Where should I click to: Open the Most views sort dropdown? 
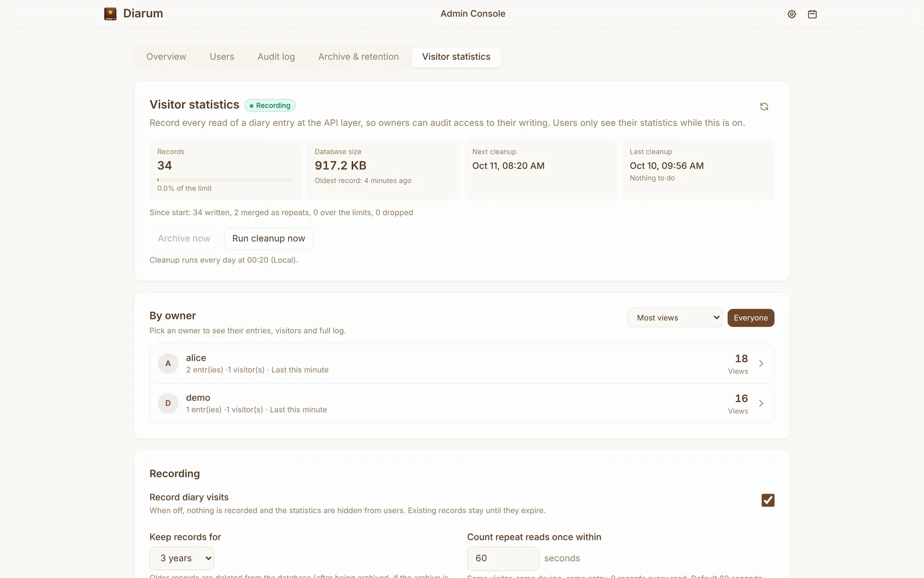[x=675, y=318]
